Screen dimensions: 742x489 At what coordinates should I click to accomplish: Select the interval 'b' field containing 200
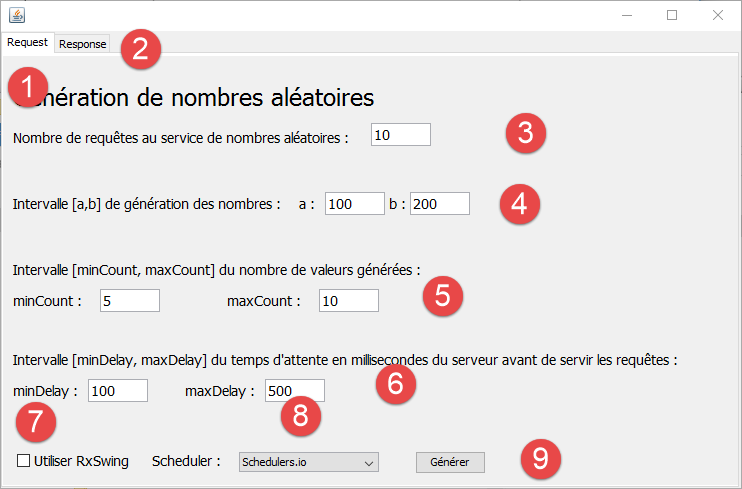tap(438, 204)
